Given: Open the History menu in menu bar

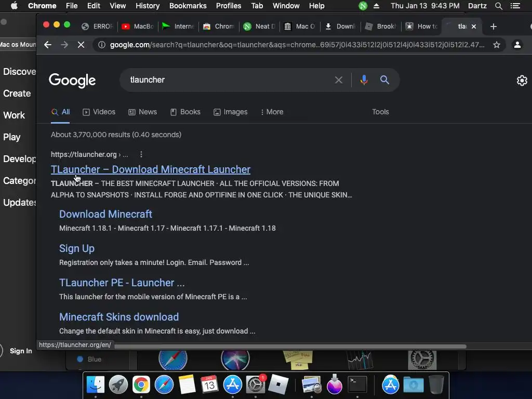Looking at the screenshot, I should point(147,6).
